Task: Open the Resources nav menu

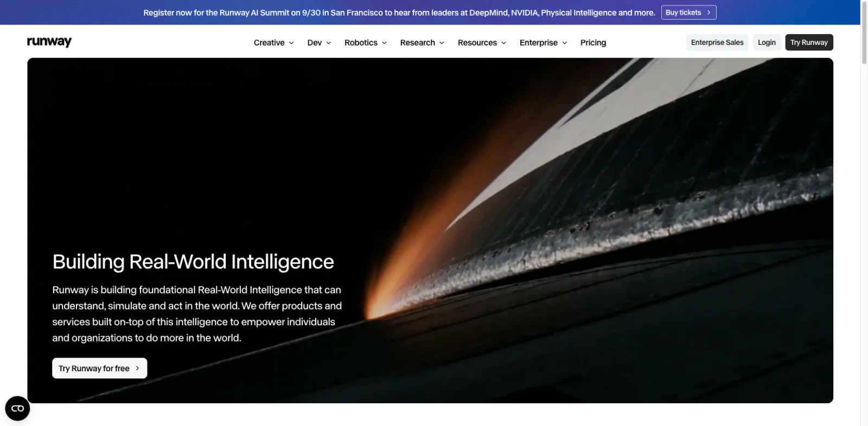Action: (x=482, y=43)
